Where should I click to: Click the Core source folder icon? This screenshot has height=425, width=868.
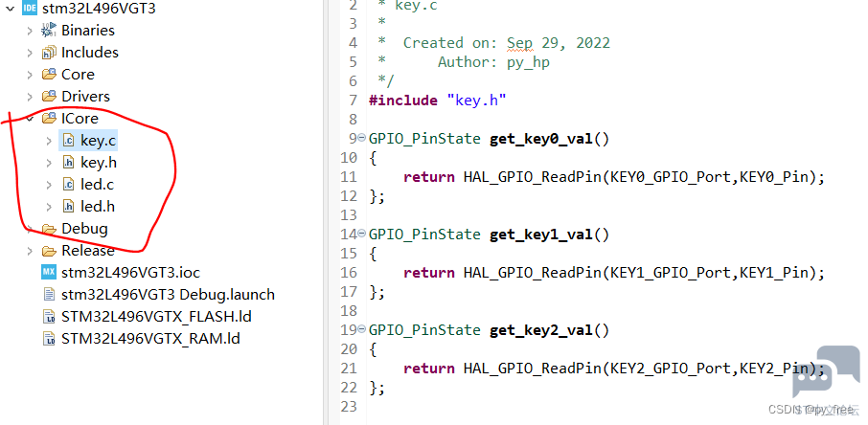pos(49,74)
